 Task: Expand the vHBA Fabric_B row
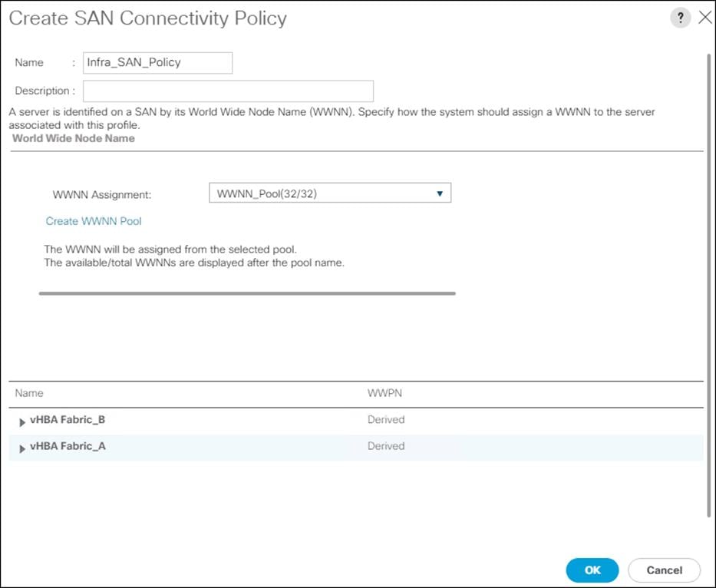point(21,421)
